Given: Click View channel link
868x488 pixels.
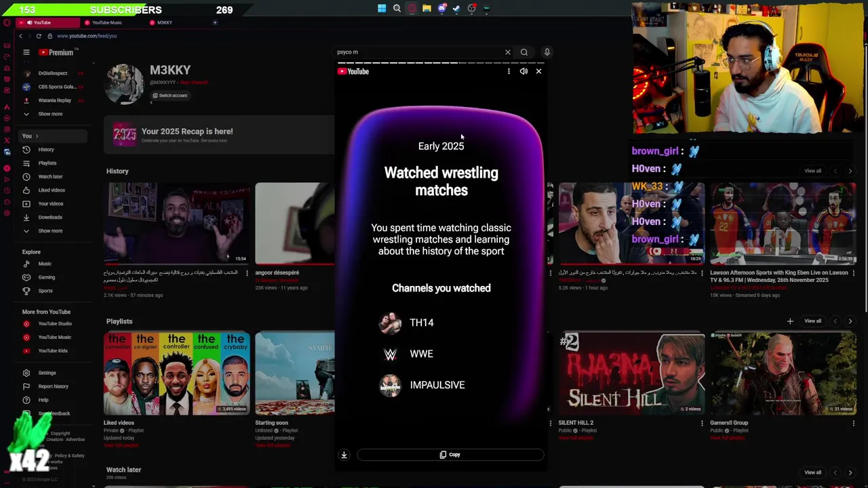Looking at the screenshot, I should (x=194, y=83).
